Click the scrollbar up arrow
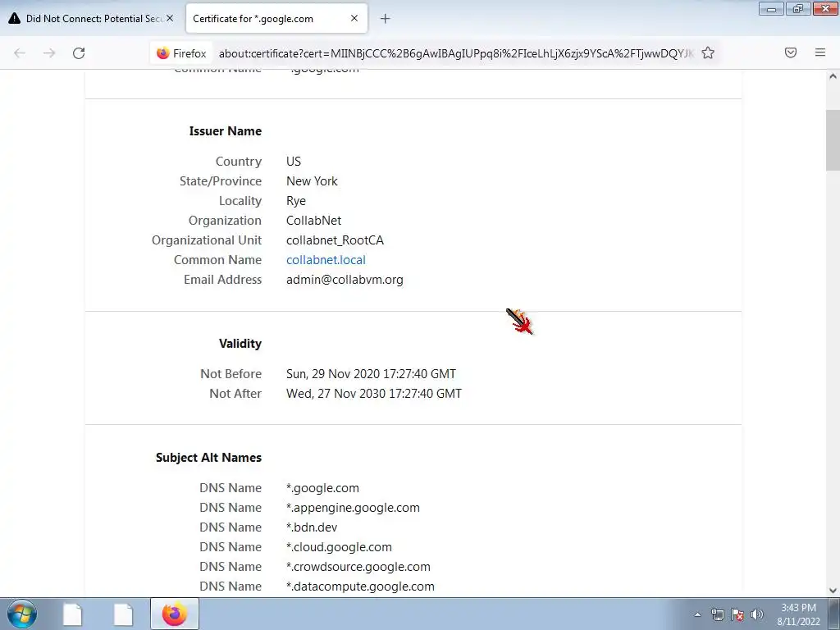Screen dimensions: 840x630 coord(833,76)
